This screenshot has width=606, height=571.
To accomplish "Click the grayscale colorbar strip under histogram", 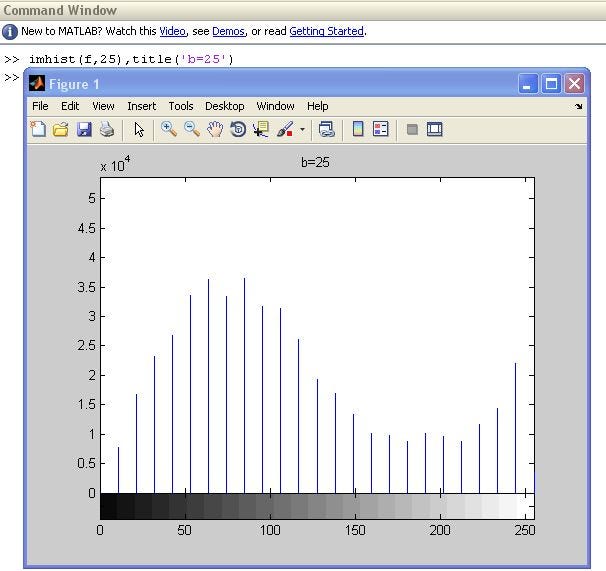I will 317,506.
